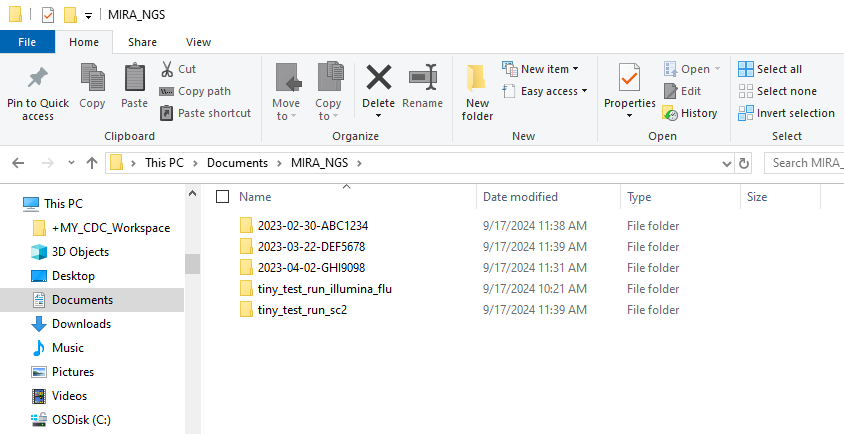The image size is (844, 434).
Task: Click the Search MIRA_NGS box
Action: pos(804,163)
